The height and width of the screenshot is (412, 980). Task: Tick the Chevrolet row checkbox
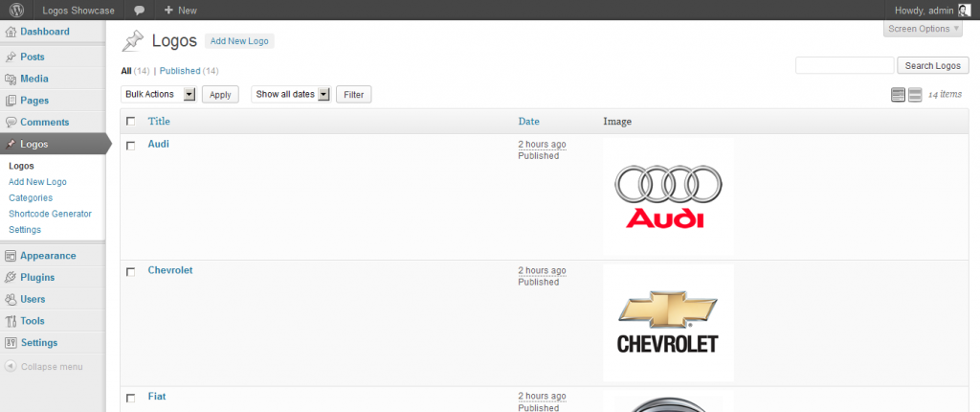tap(131, 272)
